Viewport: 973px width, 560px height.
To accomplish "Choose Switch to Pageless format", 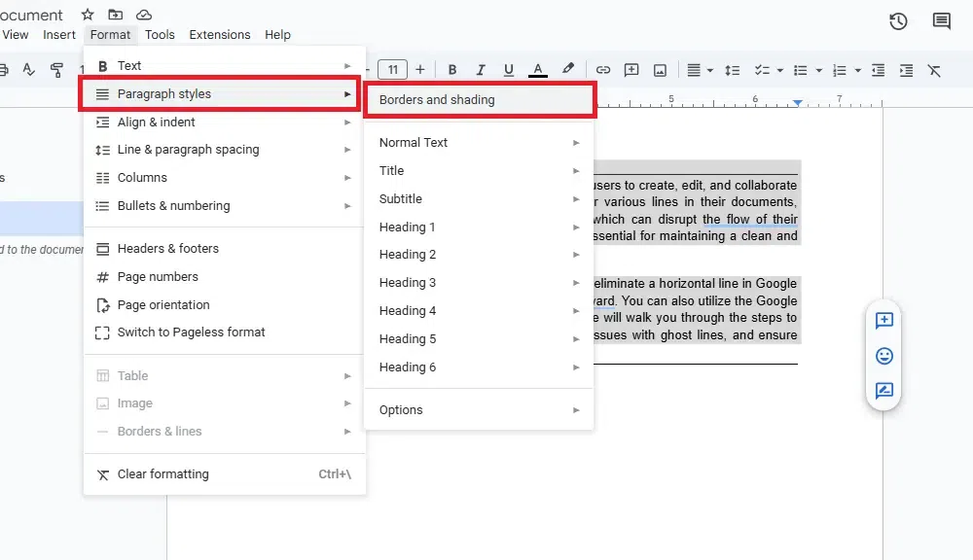I will pos(193,332).
